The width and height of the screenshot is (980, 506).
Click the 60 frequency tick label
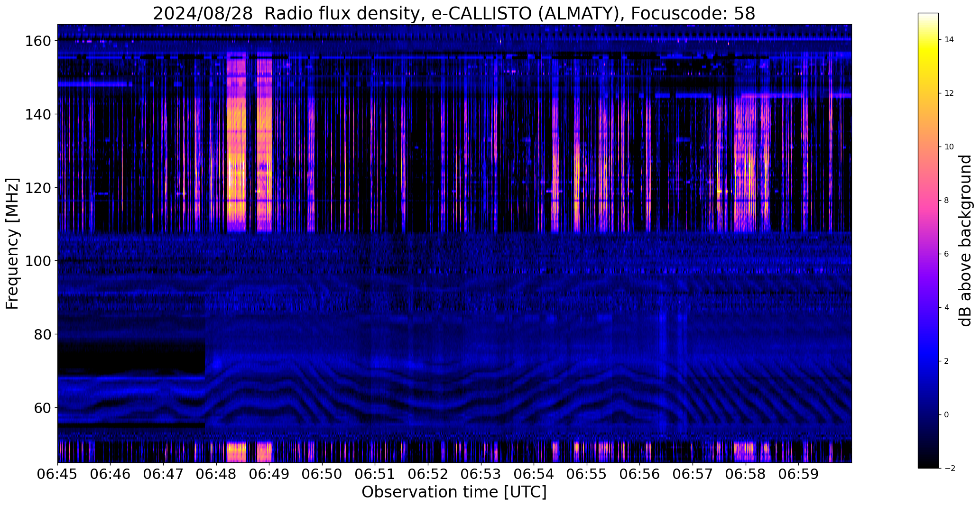42,407
